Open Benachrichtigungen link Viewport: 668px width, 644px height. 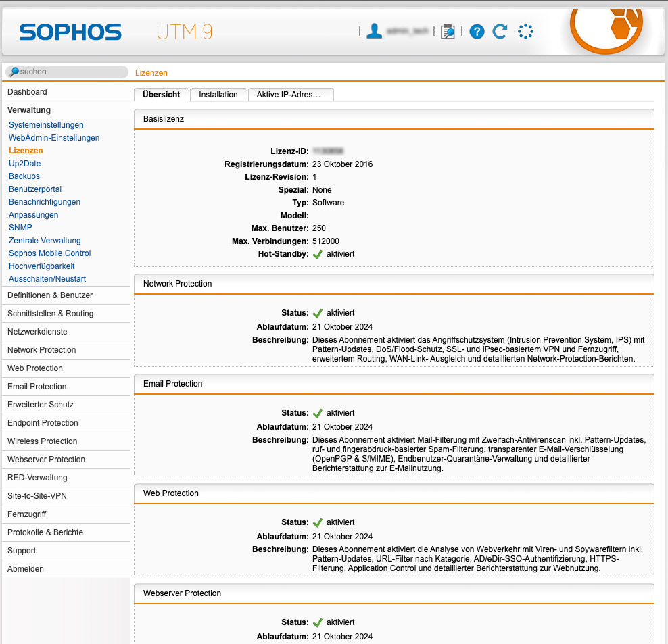45,201
